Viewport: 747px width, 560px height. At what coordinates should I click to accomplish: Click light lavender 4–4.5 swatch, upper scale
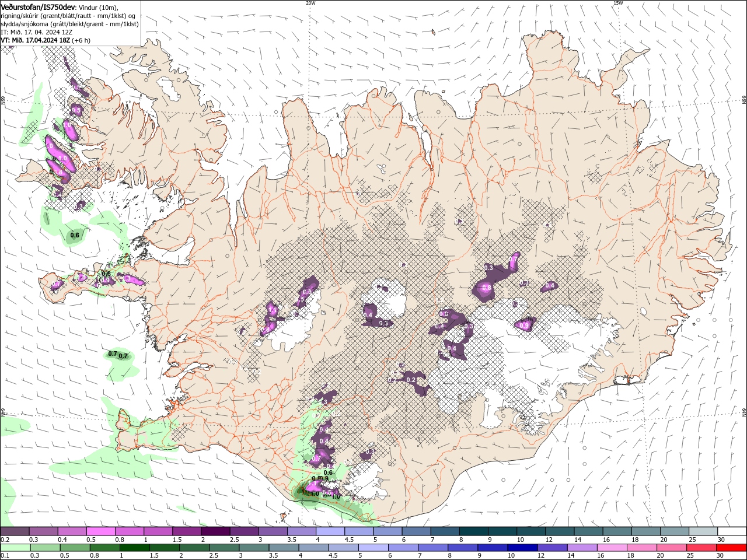point(330,531)
